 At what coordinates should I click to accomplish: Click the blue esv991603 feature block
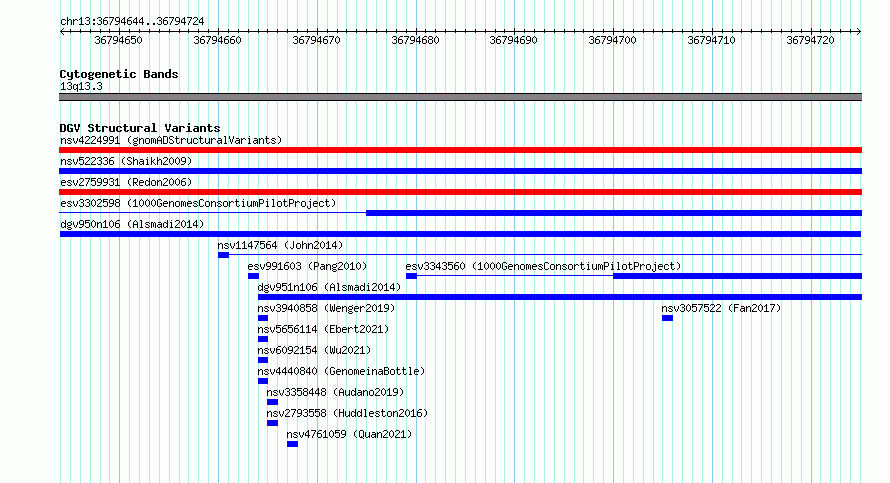253,276
